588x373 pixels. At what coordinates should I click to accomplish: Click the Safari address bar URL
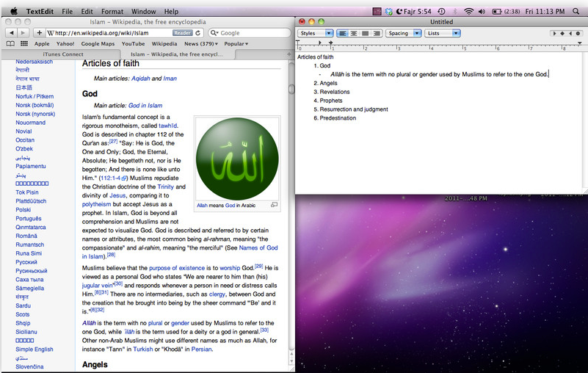[x=102, y=33]
